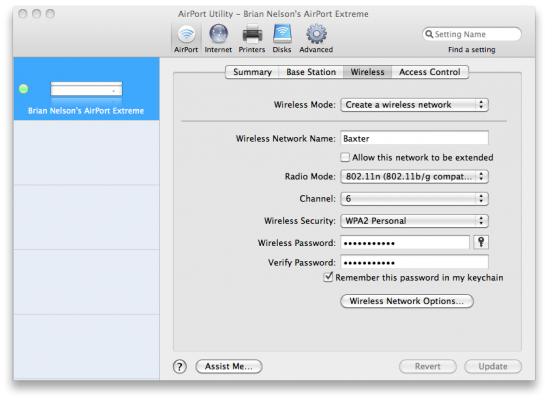Select Brian Nelson's AirPort Extreme device
The width and height of the screenshot is (548, 400).
pos(86,89)
